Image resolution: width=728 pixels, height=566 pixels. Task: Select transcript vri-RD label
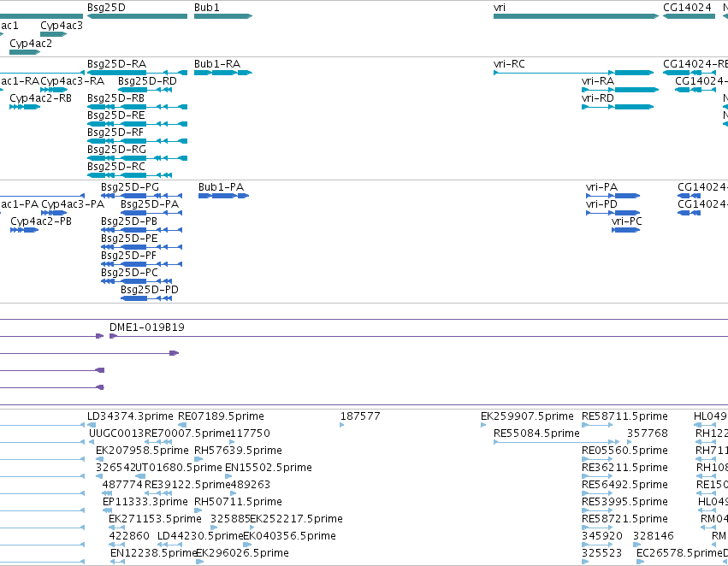(597, 98)
